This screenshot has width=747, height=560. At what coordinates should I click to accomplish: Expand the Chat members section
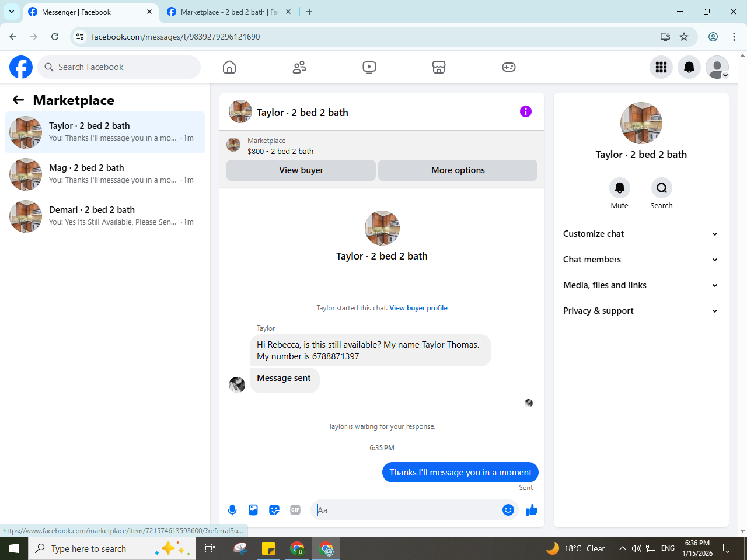tap(641, 260)
